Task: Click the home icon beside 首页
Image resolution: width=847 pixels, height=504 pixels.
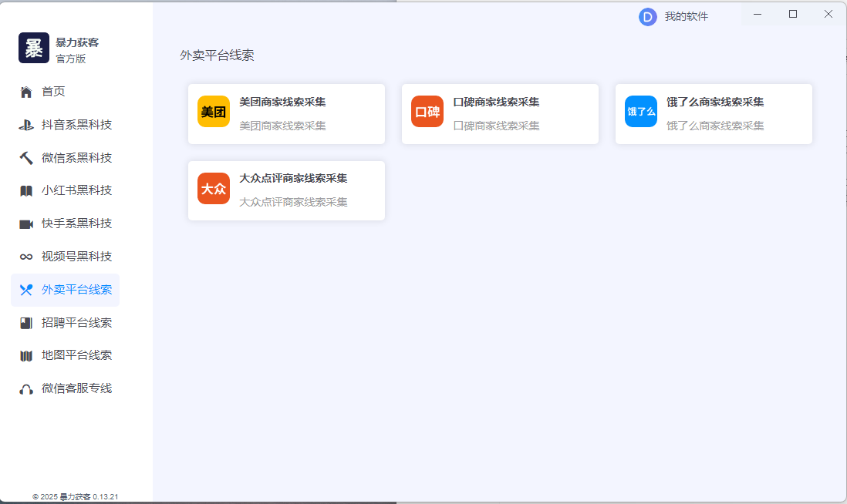Action: [26, 92]
